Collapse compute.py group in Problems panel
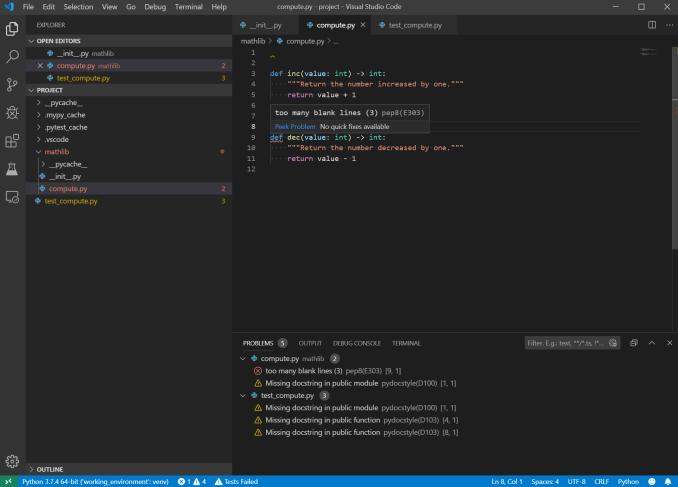678x487 pixels. coord(243,359)
